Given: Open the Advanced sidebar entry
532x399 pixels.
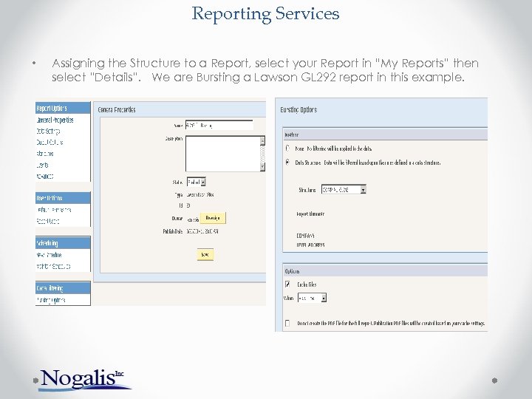Looking at the screenshot, I should pos(45,176).
